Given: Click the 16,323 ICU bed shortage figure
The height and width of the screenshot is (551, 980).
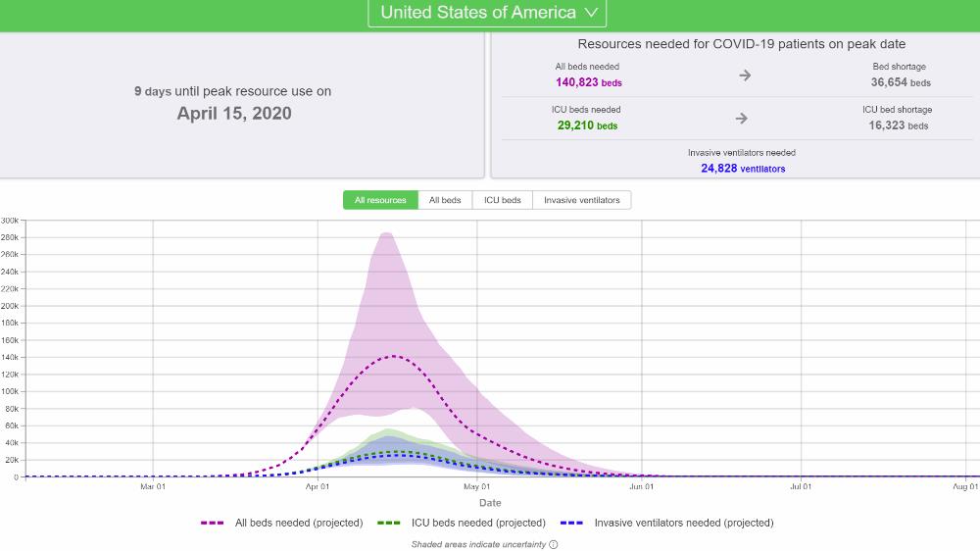Looking at the screenshot, I should 900,126.
